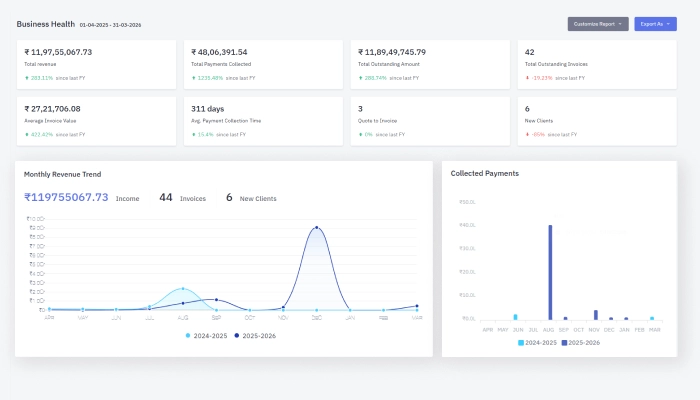700x400 pixels.
Task: Click the Total revenue summary card
Action: click(94, 64)
